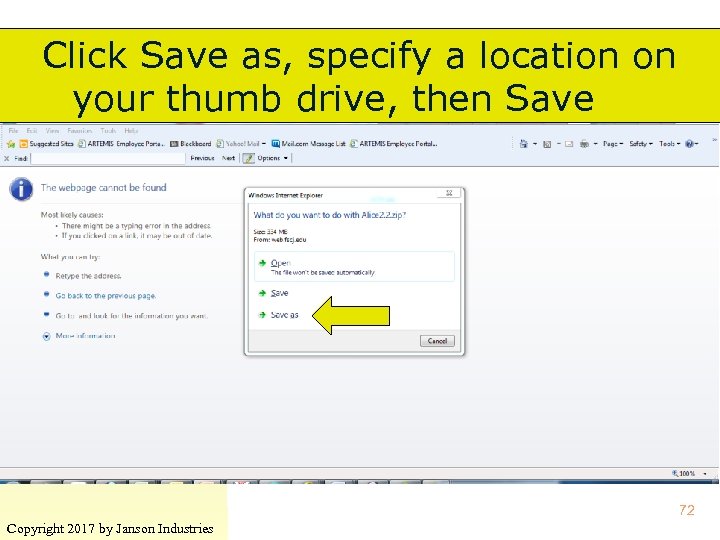This screenshot has height=540, width=720.
Task: Expand Find bar Options dropdown
Action: pyautogui.click(x=273, y=158)
